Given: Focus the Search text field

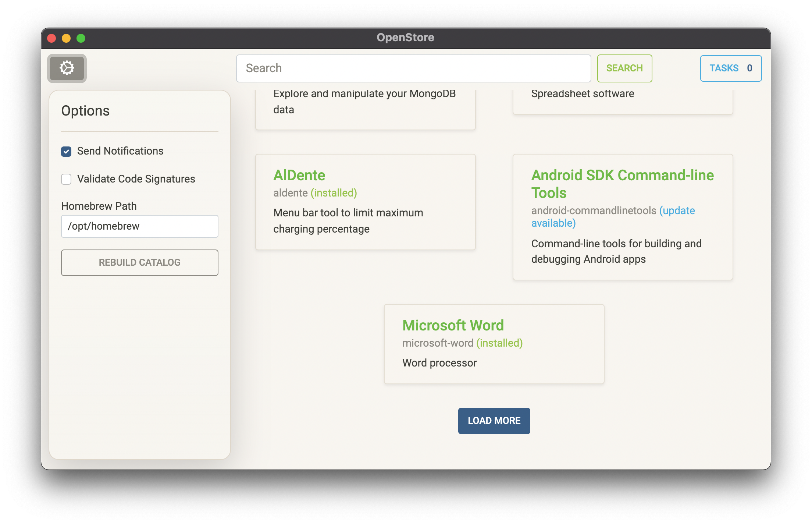Looking at the screenshot, I should pyautogui.click(x=413, y=68).
